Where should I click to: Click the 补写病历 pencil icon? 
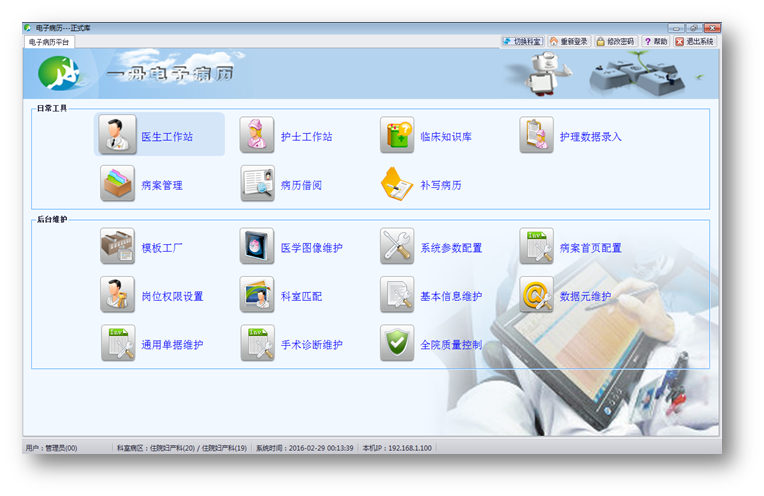397,184
